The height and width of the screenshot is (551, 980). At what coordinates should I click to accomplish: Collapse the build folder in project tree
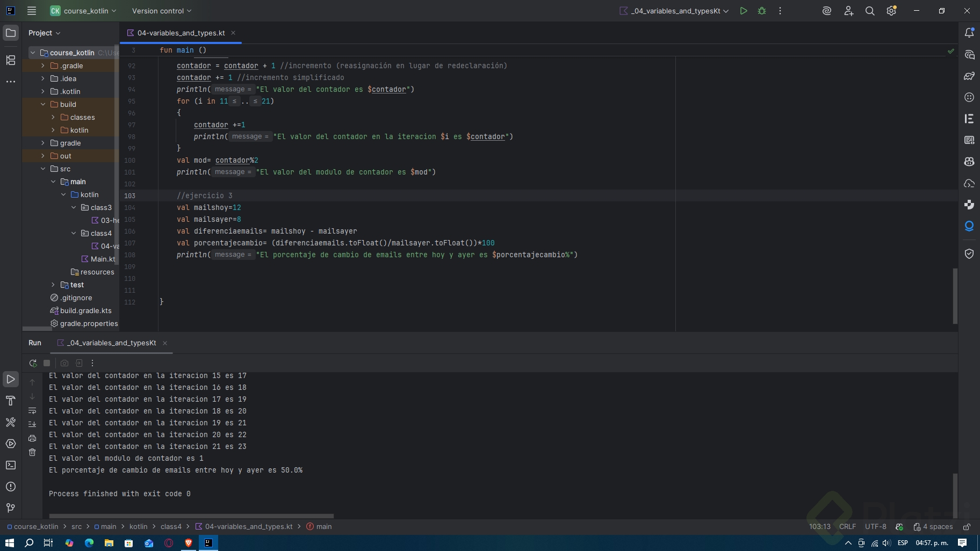point(43,104)
